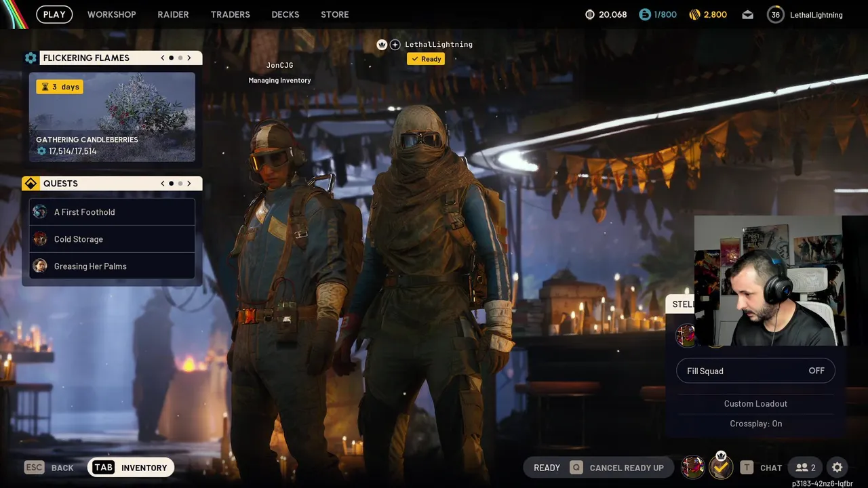Click the 2,800 gold balance value
The image size is (868, 488).
715,14
